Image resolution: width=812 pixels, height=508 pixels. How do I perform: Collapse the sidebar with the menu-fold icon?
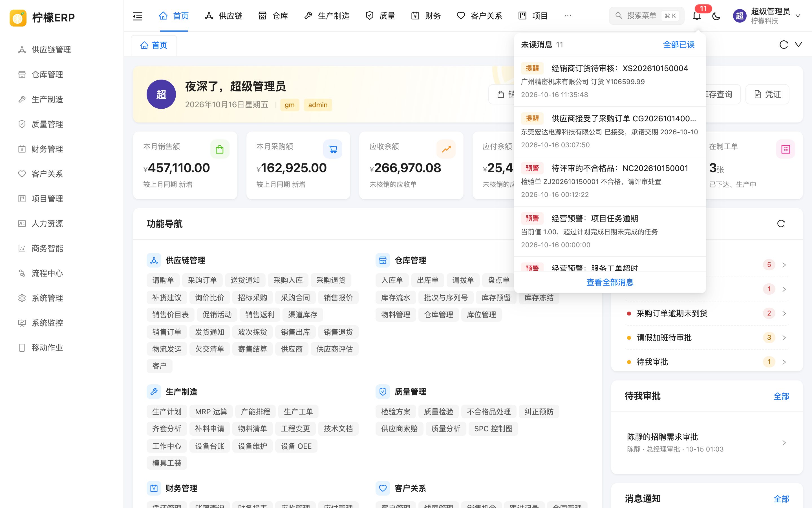point(138,16)
